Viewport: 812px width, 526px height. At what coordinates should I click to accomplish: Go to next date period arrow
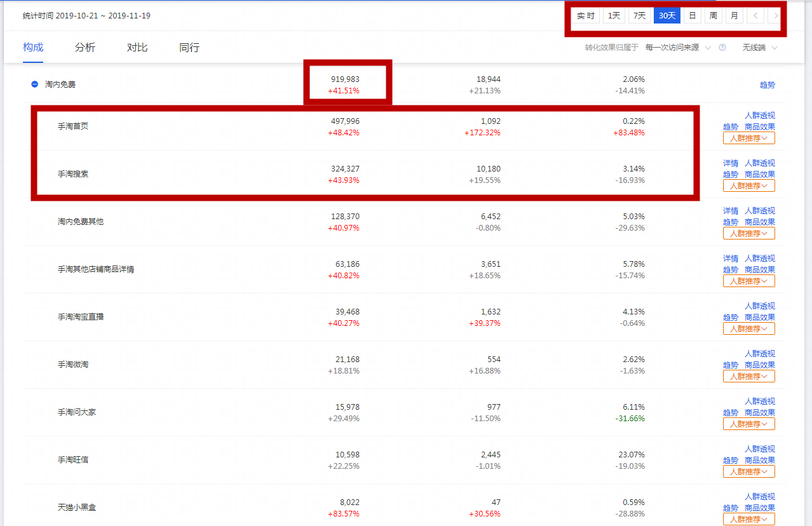775,16
